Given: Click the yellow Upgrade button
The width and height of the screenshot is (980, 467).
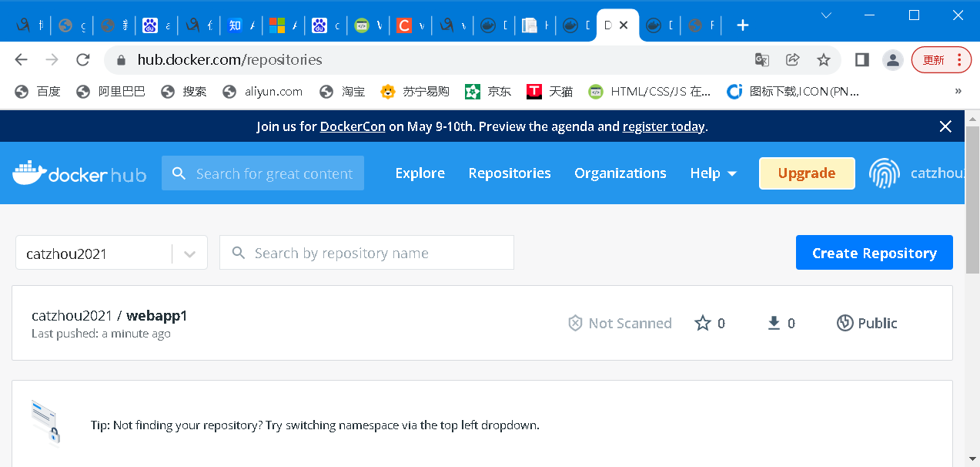Looking at the screenshot, I should (806, 173).
